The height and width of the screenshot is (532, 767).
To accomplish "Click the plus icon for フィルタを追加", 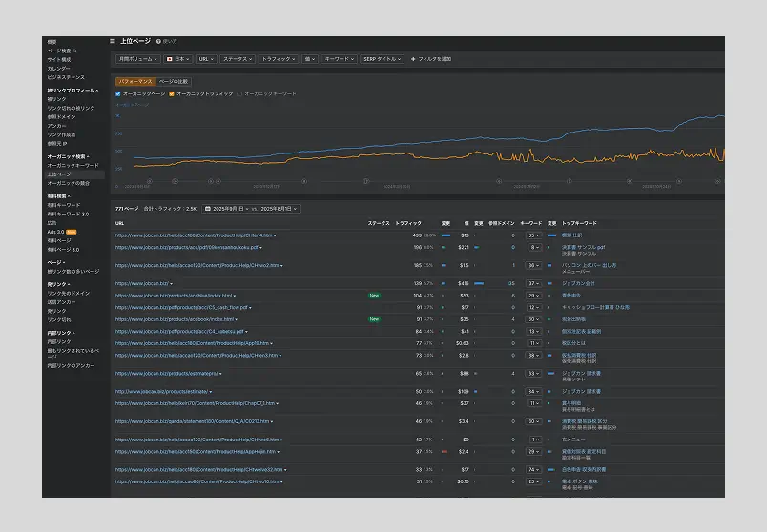I will [413, 59].
